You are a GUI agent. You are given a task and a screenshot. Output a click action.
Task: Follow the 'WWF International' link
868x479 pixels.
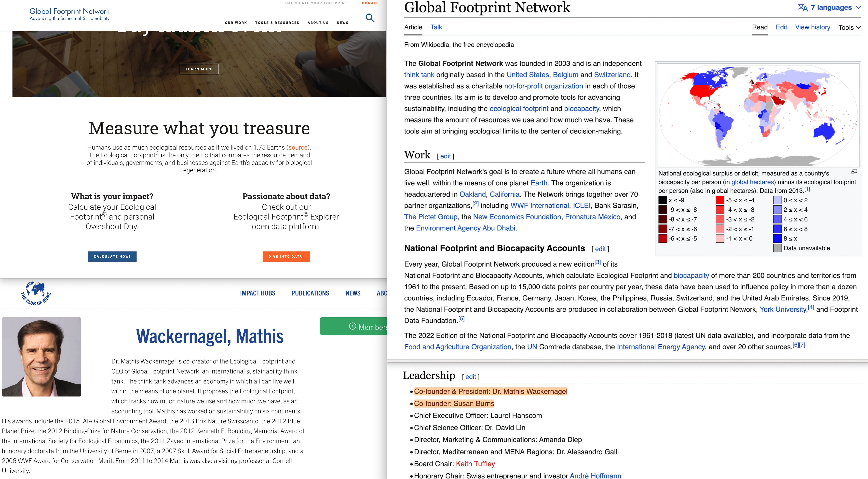click(540, 206)
